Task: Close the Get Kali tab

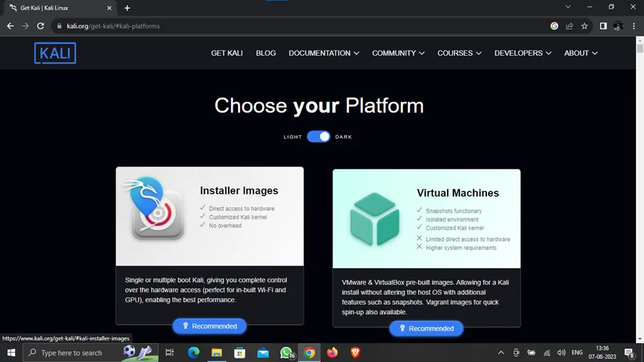Action: tap(109, 8)
